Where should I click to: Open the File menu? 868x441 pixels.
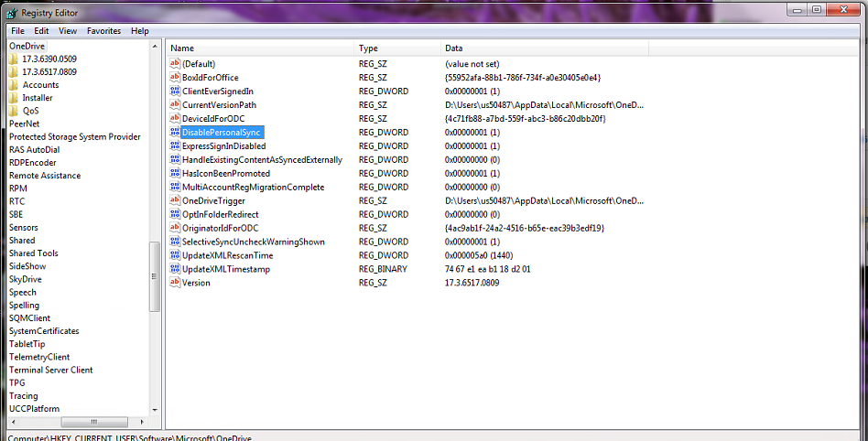coord(17,31)
